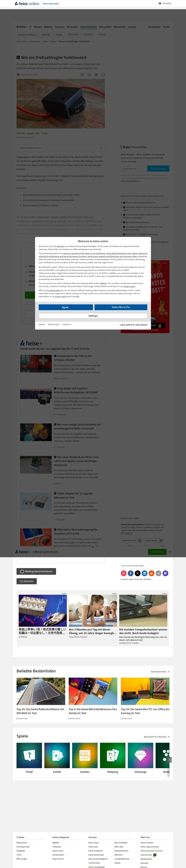Open the Mahjong game tile
The height and width of the screenshot is (868, 186).
click(113, 755)
